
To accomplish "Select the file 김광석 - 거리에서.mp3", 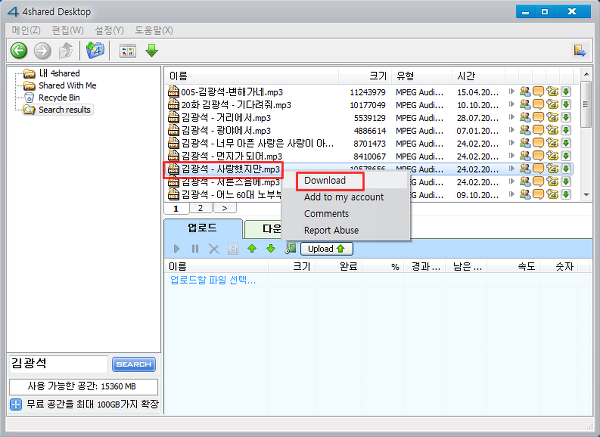I will tap(226, 117).
